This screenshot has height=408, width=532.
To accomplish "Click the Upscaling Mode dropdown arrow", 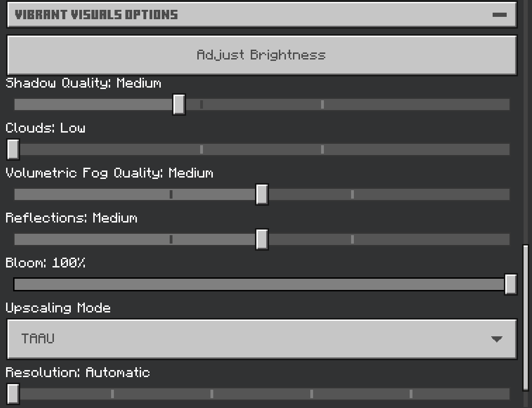I will pyautogui.click(x=497, y=339).
